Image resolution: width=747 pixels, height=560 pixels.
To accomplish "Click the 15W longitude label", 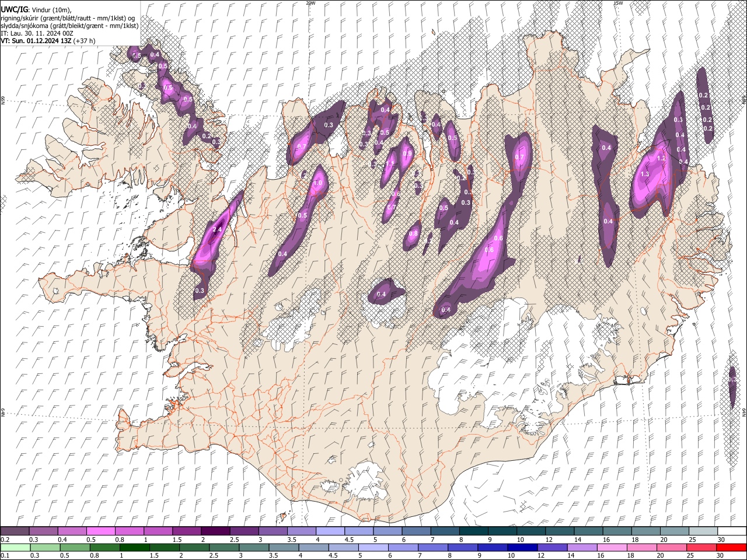I will (x=617, y=3).
